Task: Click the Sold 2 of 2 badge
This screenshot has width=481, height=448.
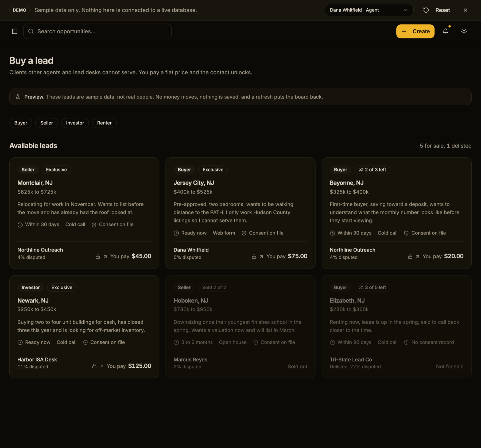Action: click(214, 287)
